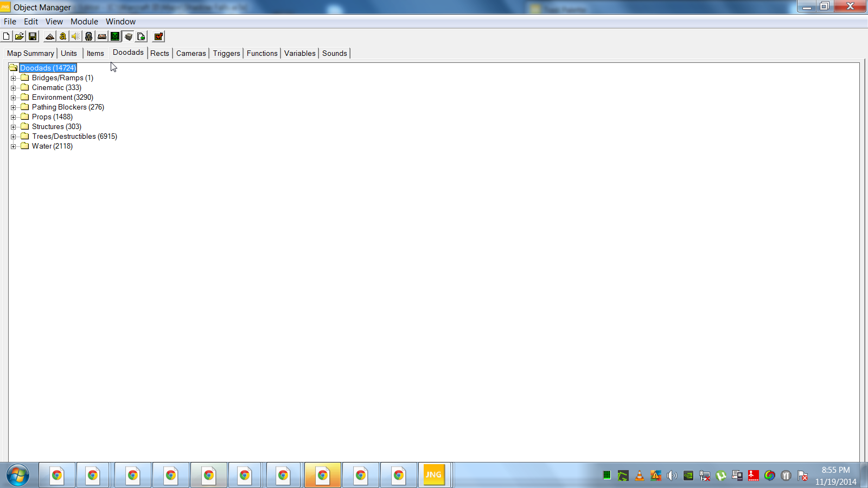Switch to the Items tab
Image resolution: width=868 pixels, height=488 pixels.
(x=95, y=53)
